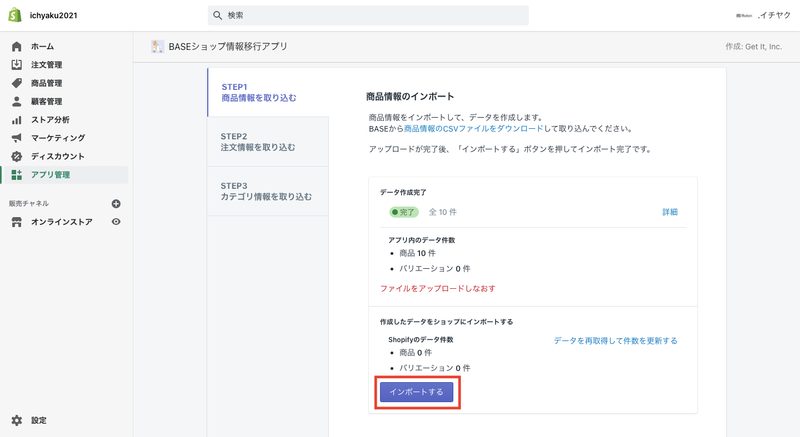Click the 全 10 件 count text
The image size is (800, 437).
(x=442, y=212)
